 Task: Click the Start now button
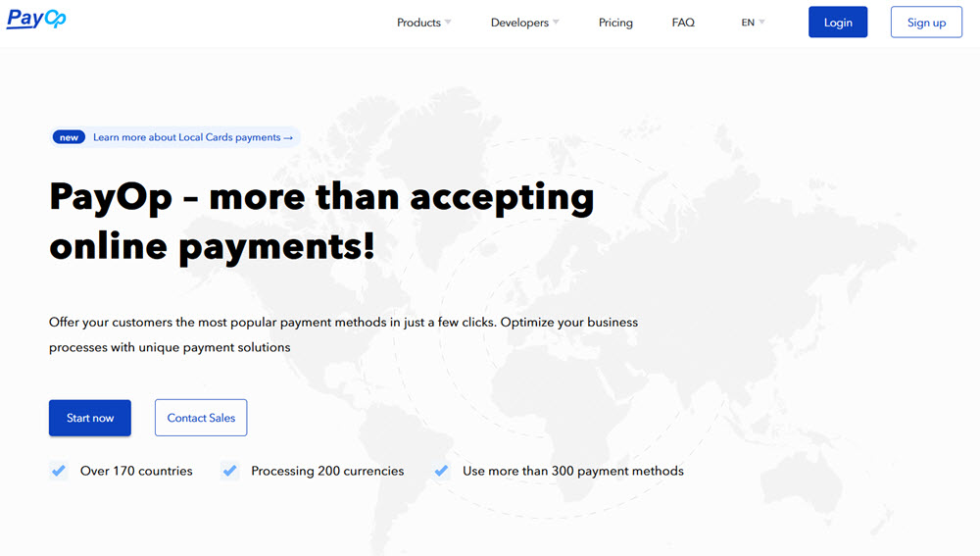point(90,418)
